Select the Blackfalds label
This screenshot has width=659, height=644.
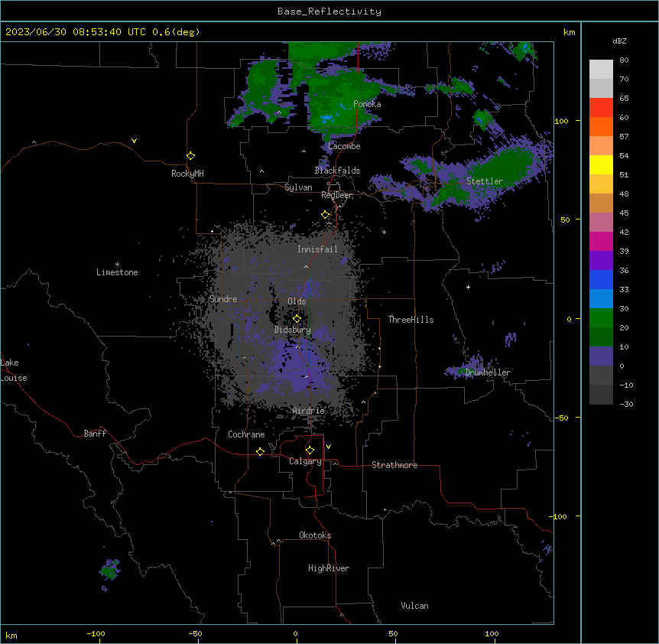pos(337,171)
